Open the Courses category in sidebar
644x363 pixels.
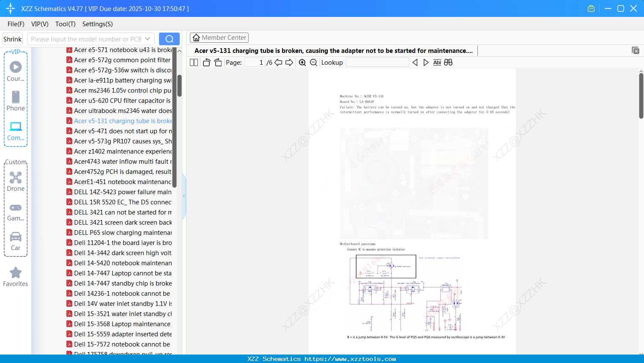tap(16, 71)
